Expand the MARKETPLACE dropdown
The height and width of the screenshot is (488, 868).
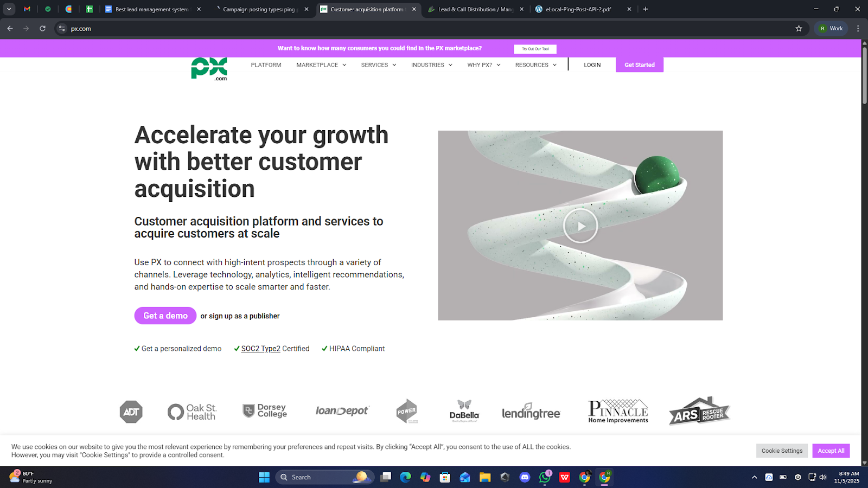pyautogui.click(x=321, y=65)
